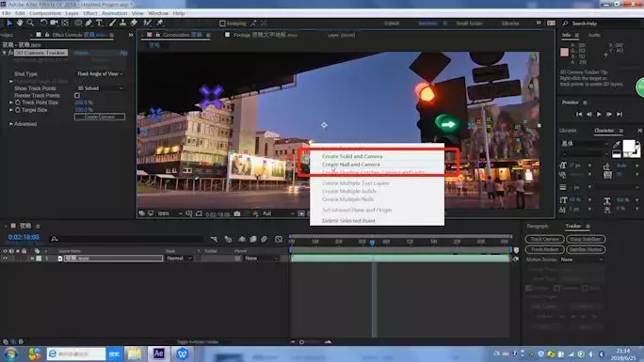This screenshot has height=362, width=644.
Task: Click the white fill color swatch
Action: click(628, 146)
